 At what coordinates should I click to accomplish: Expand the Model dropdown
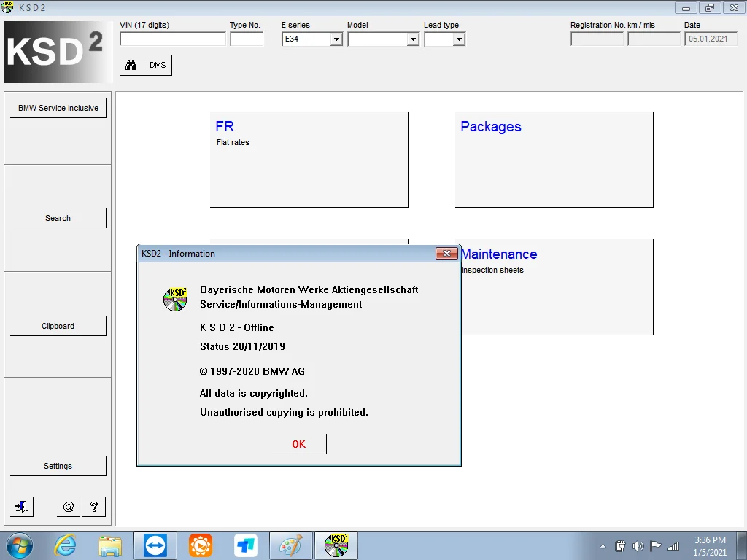click(413, 39)
